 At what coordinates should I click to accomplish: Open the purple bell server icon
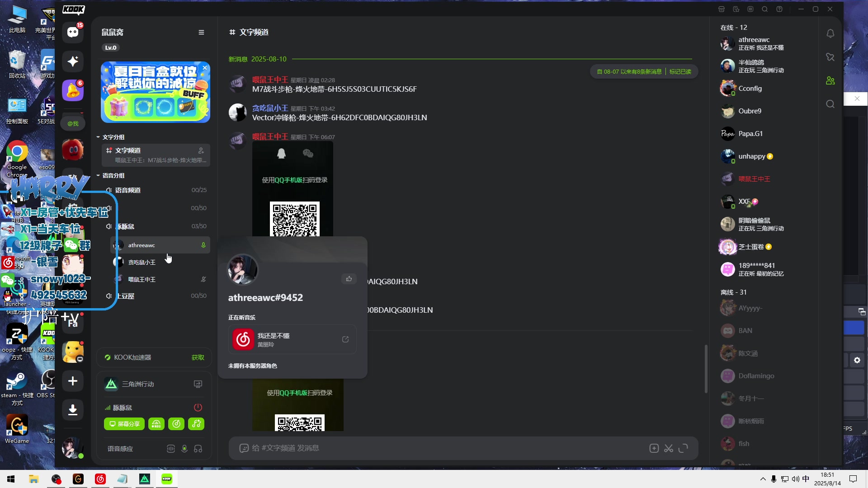coord(73,90)
